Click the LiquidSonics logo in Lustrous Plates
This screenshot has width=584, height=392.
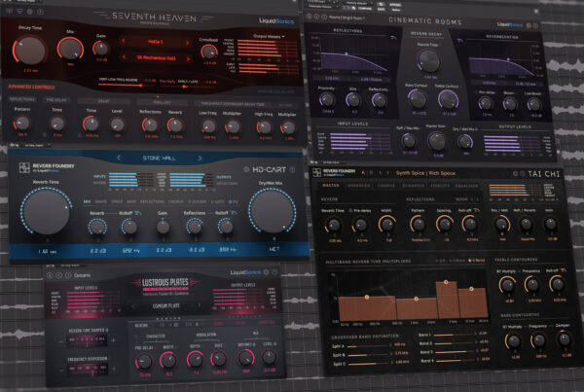coord(245,272)
